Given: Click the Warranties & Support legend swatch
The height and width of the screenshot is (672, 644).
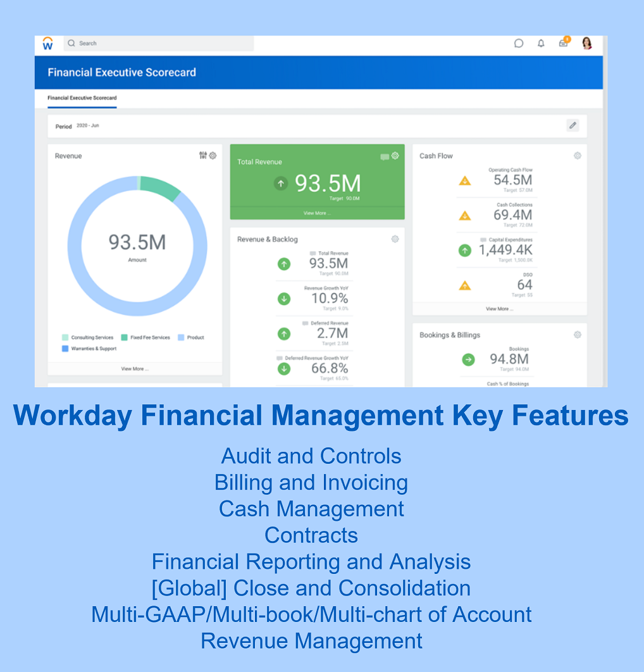Looking at the screenshot, I should pyautogui.click(x=65, y=349).
